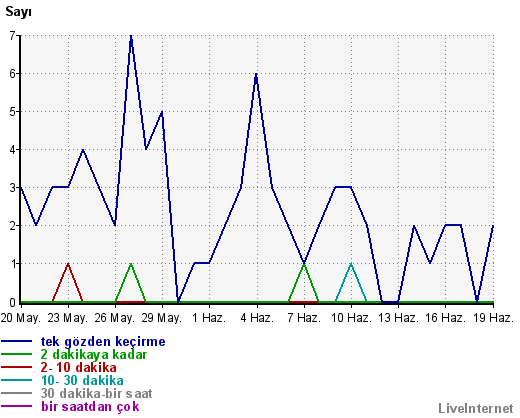Viewport: 520px width, 418px height.
Task: Click the blue peak at 4 Haz.
Action: pos(256,74)
